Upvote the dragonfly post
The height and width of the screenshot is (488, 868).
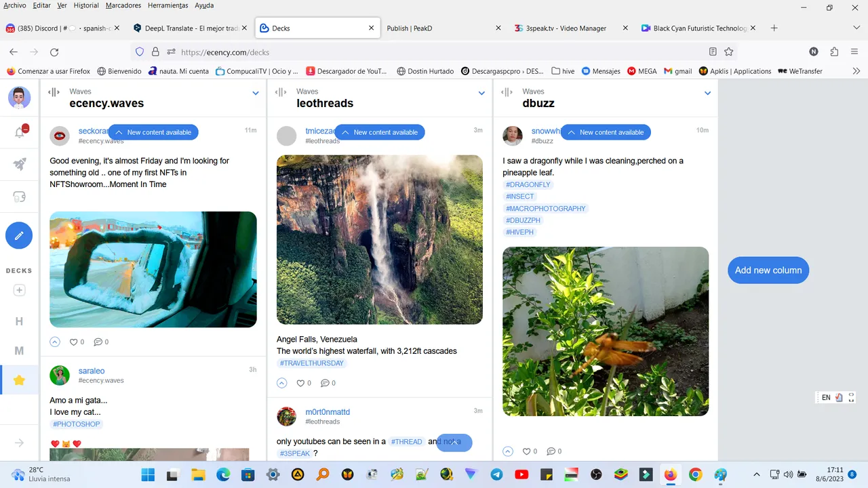point(508,451)
